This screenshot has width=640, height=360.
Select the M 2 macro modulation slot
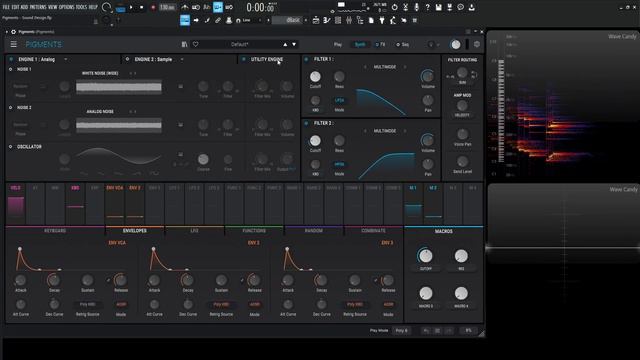433,203
